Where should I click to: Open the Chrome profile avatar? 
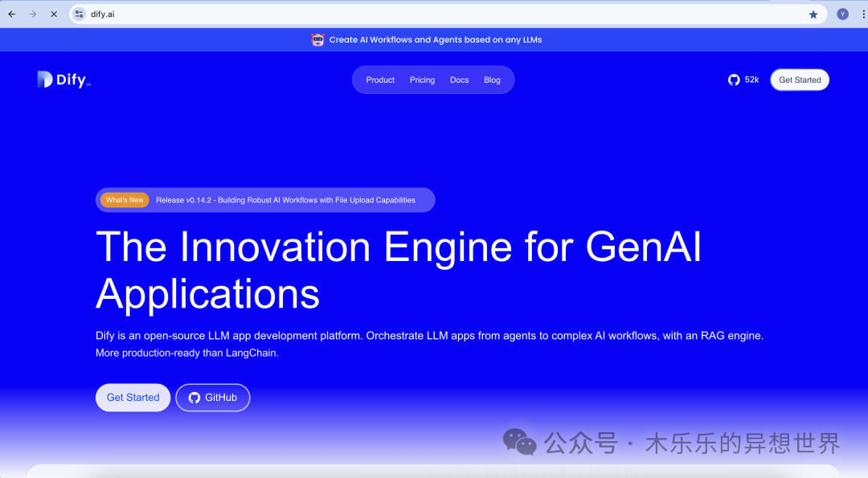pos(842,14)
